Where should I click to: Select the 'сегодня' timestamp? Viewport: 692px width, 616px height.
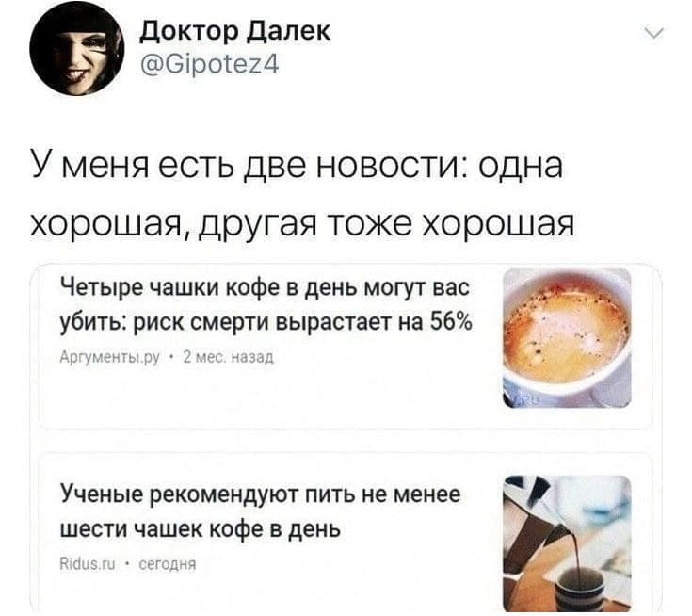click(168, 564)
